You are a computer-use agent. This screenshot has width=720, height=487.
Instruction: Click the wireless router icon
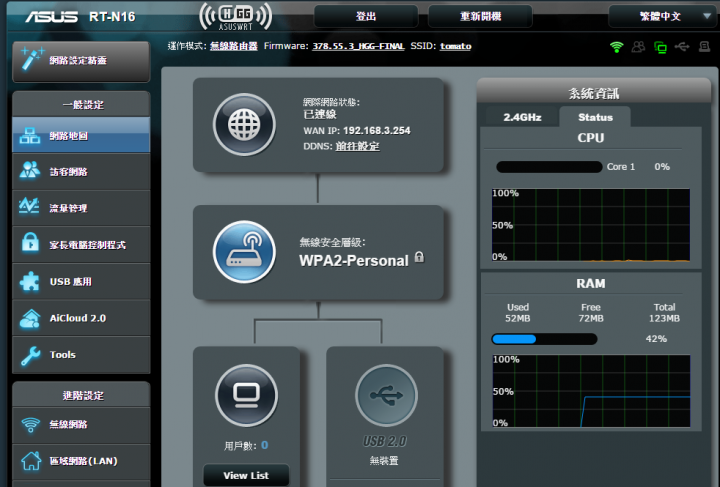pos(244,252)
